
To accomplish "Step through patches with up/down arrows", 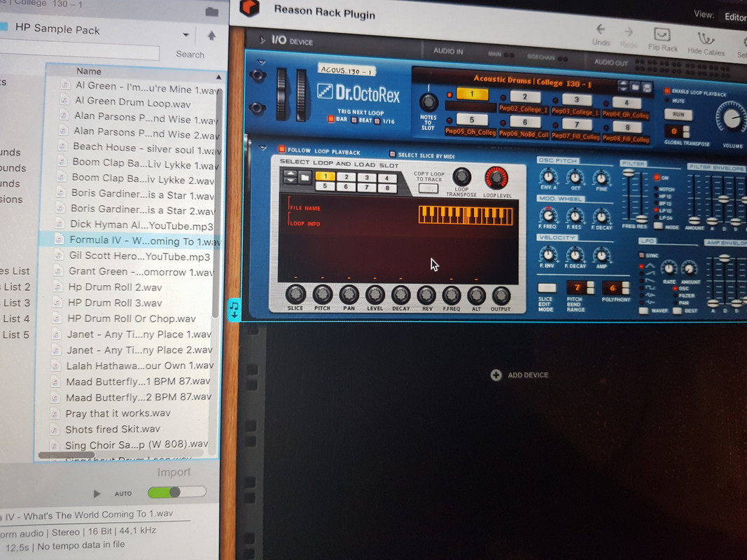I will (x=623, y=85).
